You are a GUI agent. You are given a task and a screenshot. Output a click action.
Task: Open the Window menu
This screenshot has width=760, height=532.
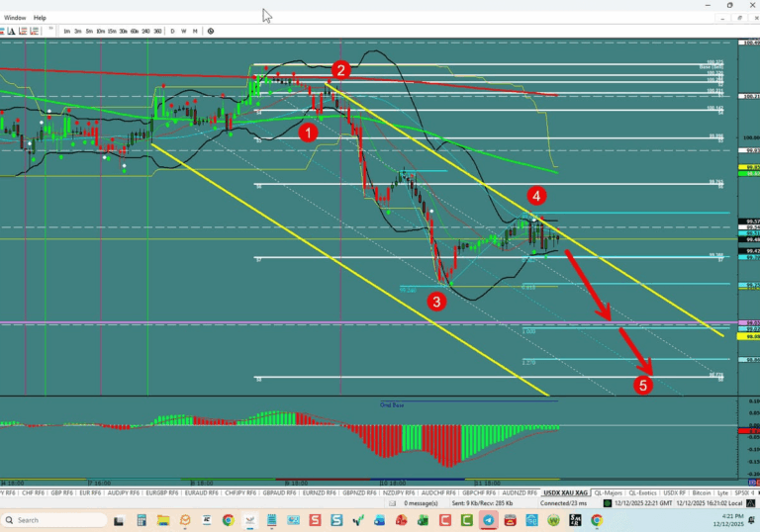(15, 18)
